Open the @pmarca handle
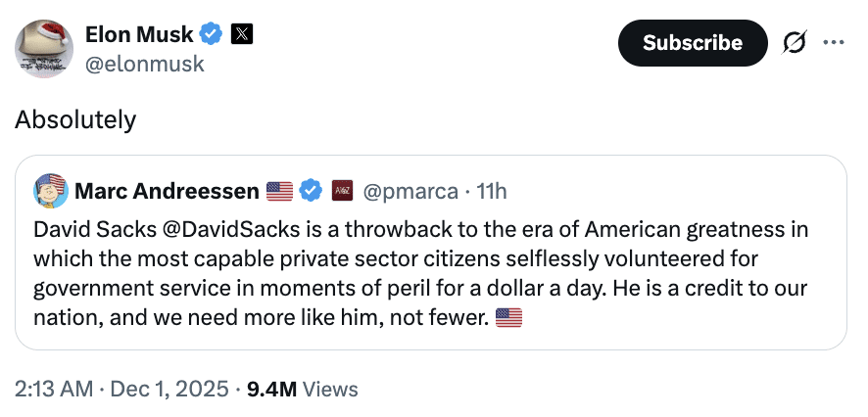 [x=410, y=191]
